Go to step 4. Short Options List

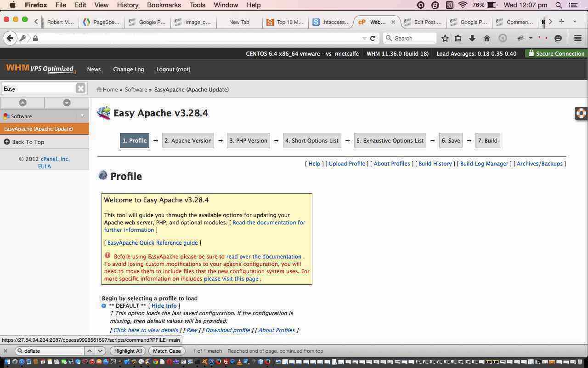[312, 141]
